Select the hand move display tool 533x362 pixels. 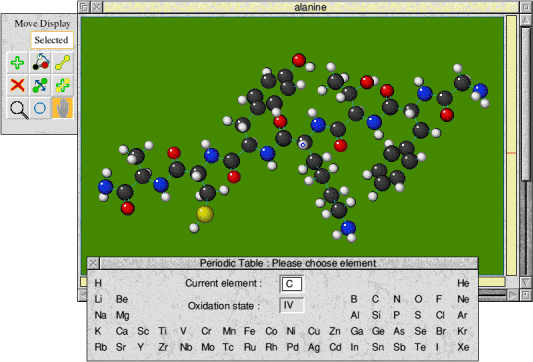point(63,108)
